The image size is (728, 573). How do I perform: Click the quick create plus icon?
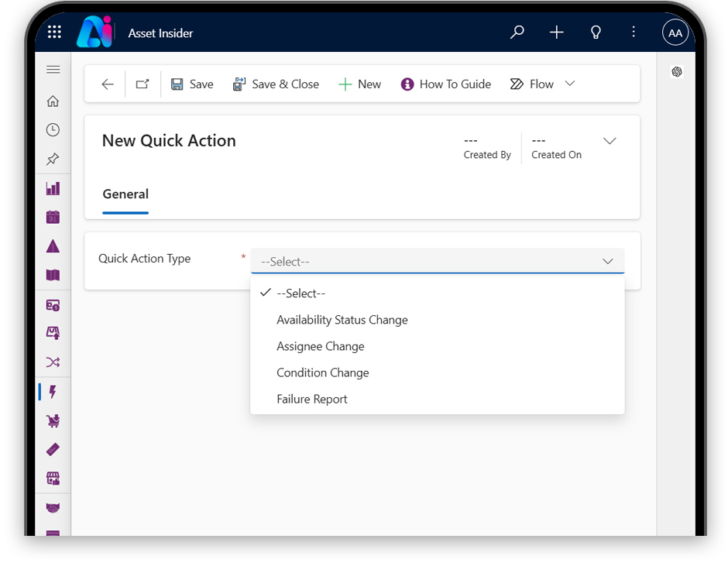[x=555, y=32]
